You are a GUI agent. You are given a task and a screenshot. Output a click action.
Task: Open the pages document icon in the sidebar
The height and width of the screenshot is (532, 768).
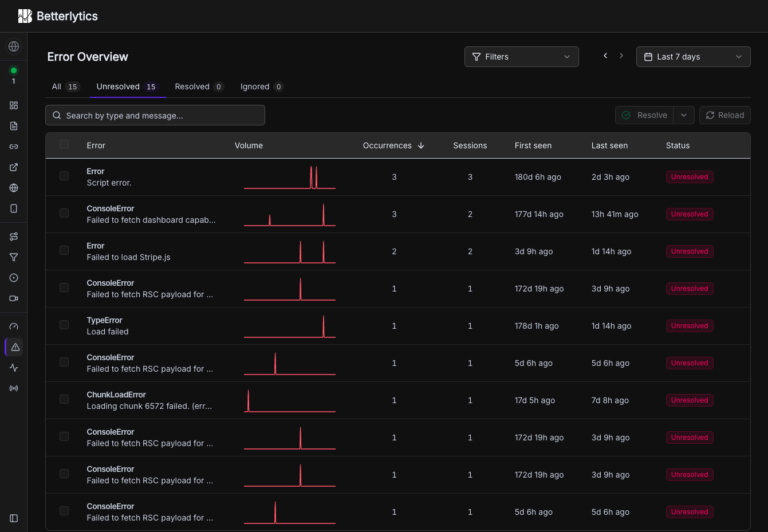[14, 126]
